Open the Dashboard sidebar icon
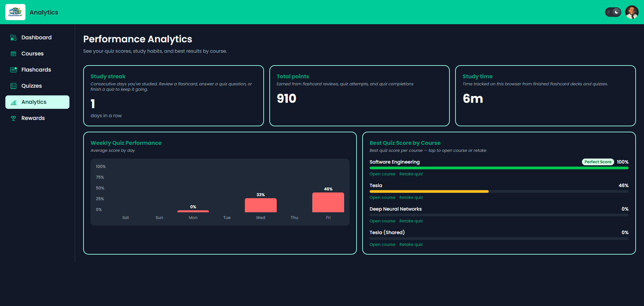This screenshot has height=306, width=644. point(13,38)
